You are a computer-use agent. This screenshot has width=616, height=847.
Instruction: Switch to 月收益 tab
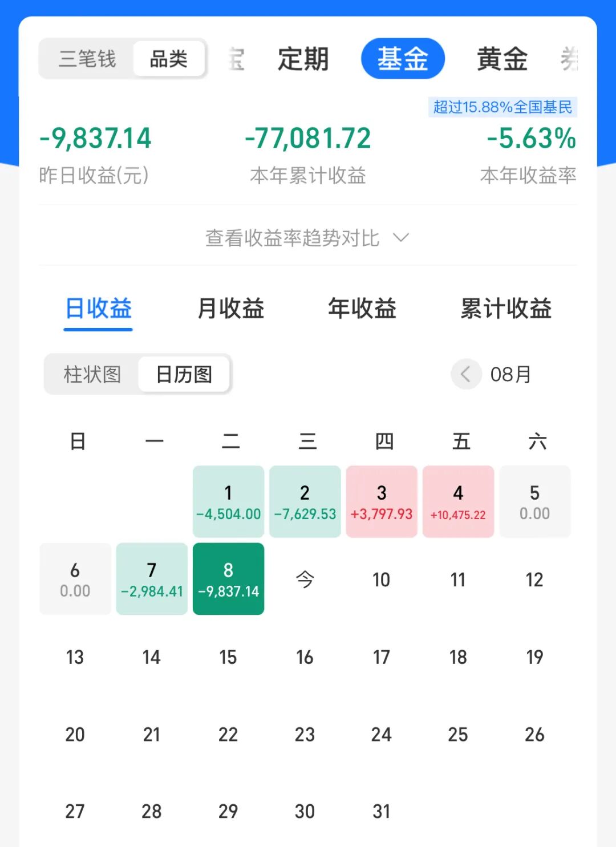[230, 309]
